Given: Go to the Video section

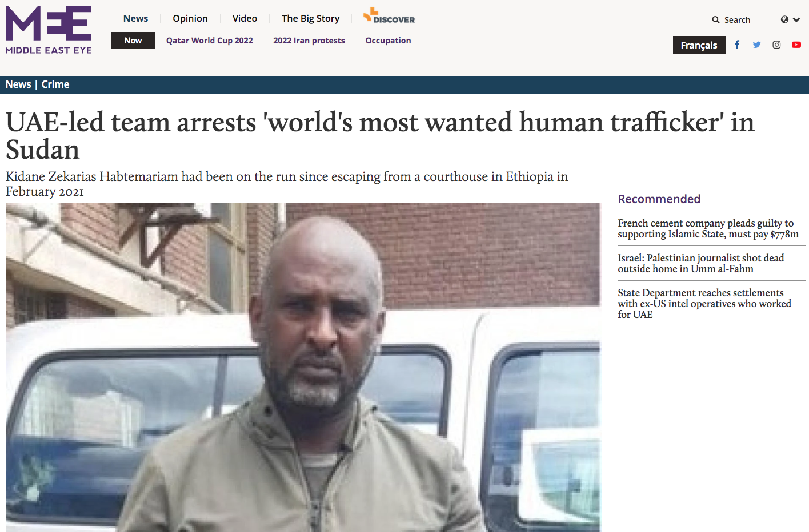Looking at the screenshot, I should [245, 18].
